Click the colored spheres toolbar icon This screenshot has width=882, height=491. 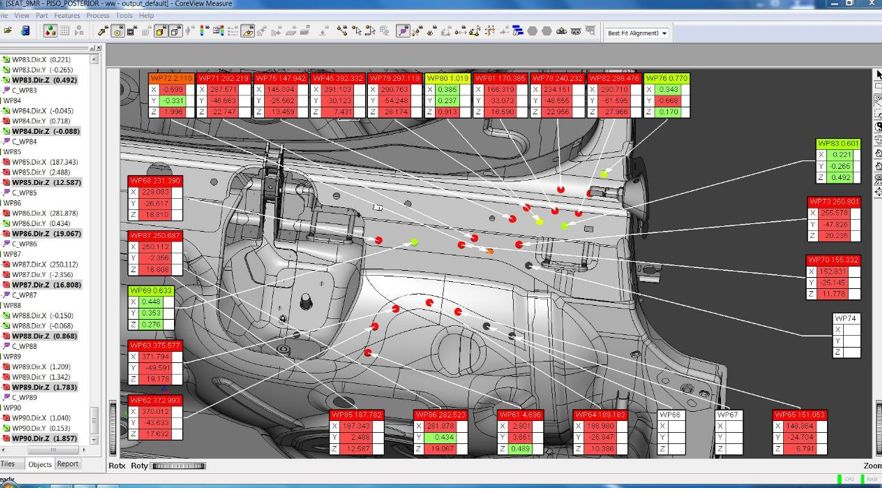(50, 31)
